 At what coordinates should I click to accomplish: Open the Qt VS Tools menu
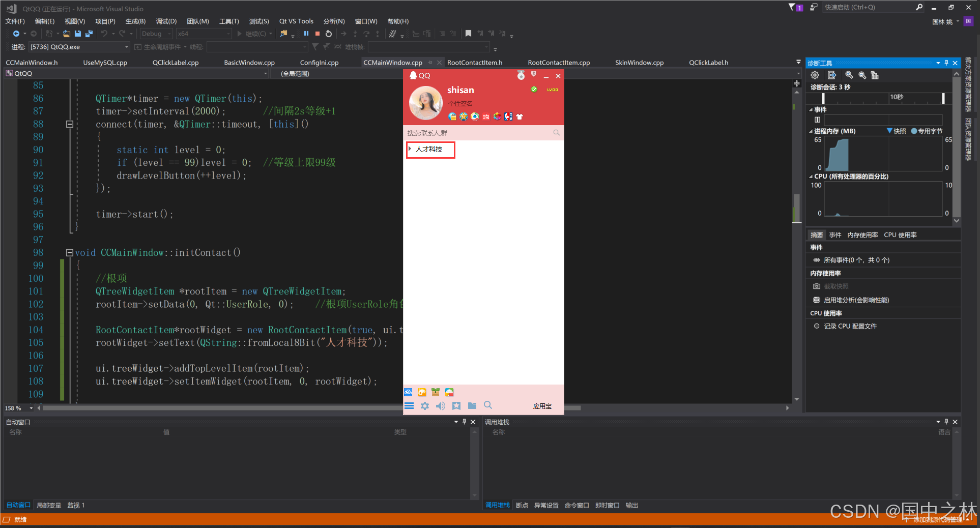tap(296, 21)
